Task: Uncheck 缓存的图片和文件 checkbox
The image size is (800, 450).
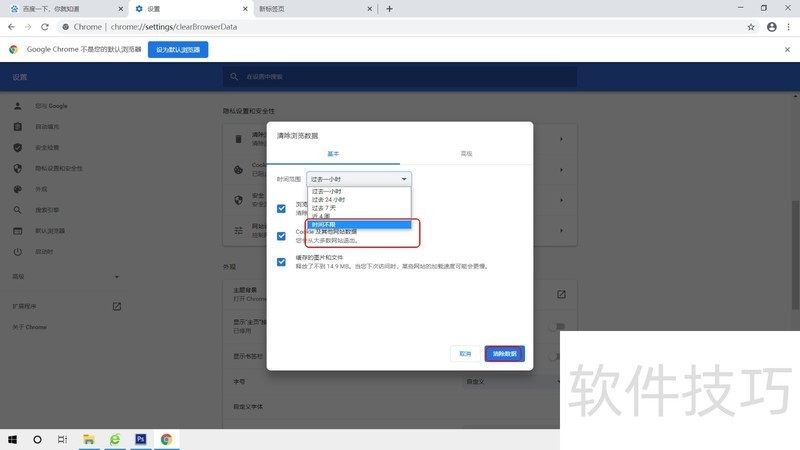Action: [x=281, y=262]
